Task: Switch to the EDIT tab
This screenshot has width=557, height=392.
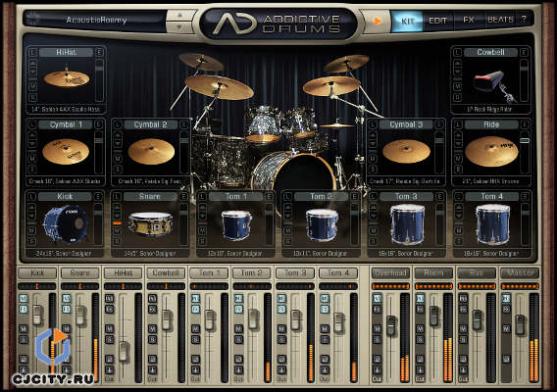Action: pos(437,21)
